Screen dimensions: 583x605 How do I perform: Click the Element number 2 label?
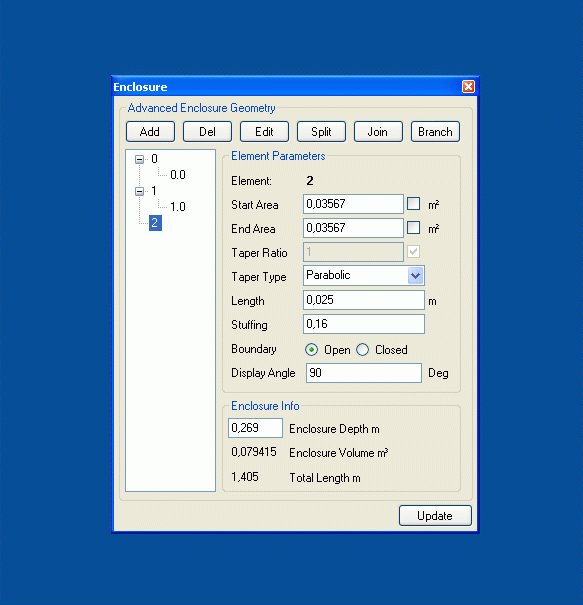click(x=310, y=181)
